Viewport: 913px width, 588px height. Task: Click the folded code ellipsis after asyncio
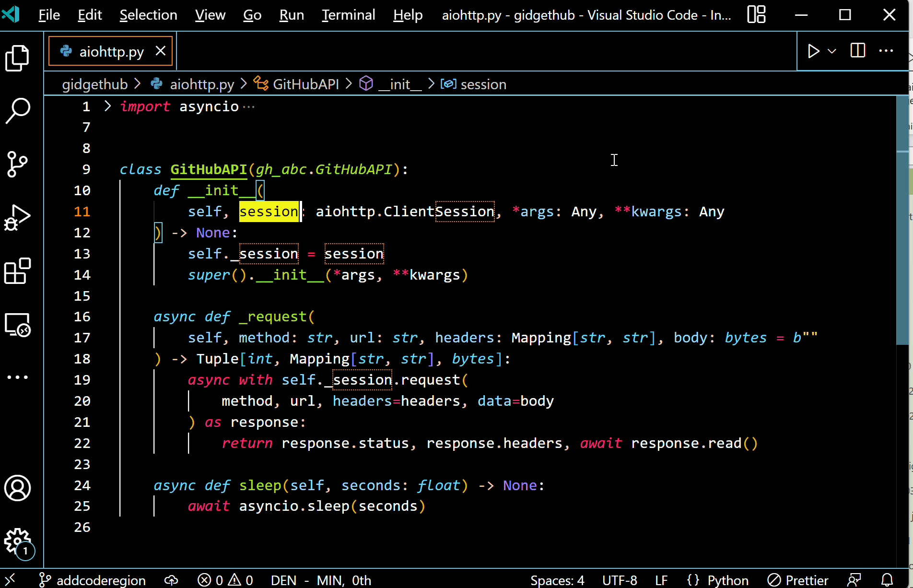(248, 107)
